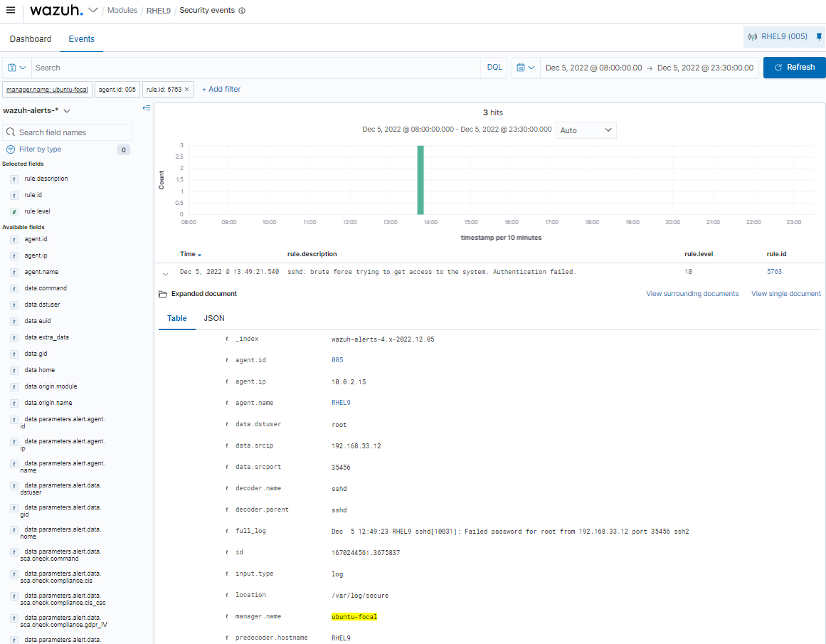826x644 pixels.
Task: Click the data.srcip value 192.168.33.12
Action: click(356, 446)
